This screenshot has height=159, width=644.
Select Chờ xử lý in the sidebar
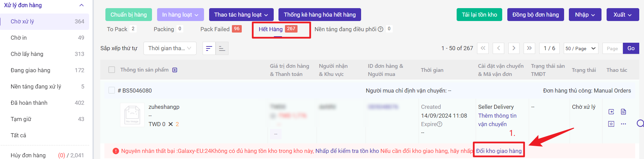tap(45, 21)
